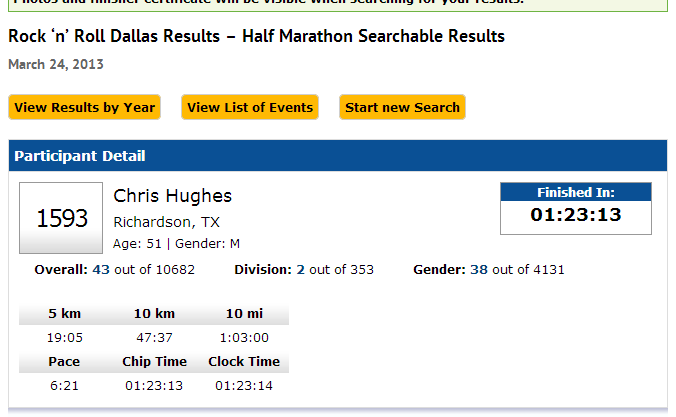Open the View List of Events button
The image size is (676, 417).
pyautogui.click(x=250, y=107)
